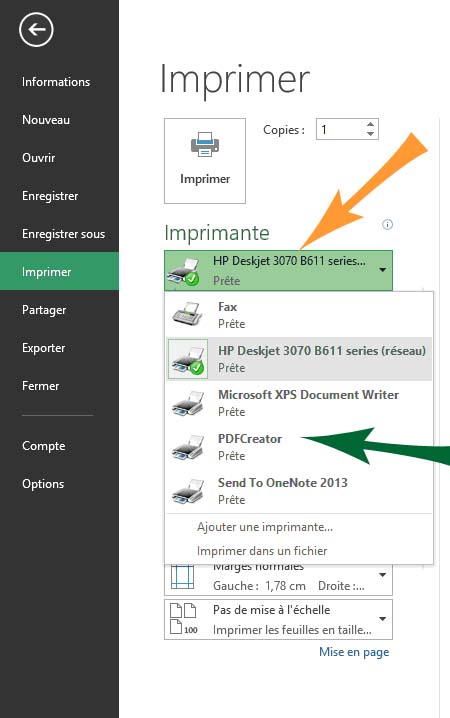Click the Send To OneNote 2013 icon
450x718 pixels.
click(x=188, y=491)
